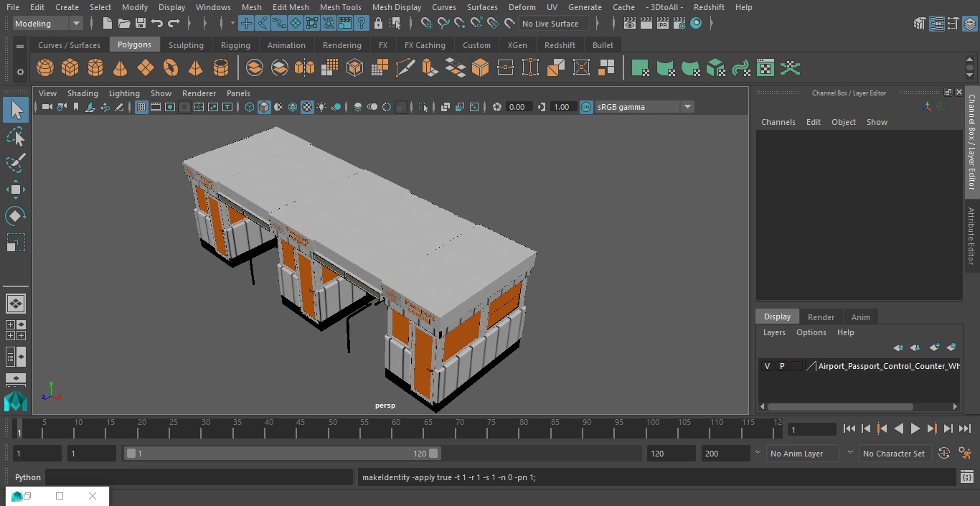Create a polygon sphere from the shelf
Image resolution: width=980 pixels, height=506 pixels.
pyautogui.click(x=45, y=68)
